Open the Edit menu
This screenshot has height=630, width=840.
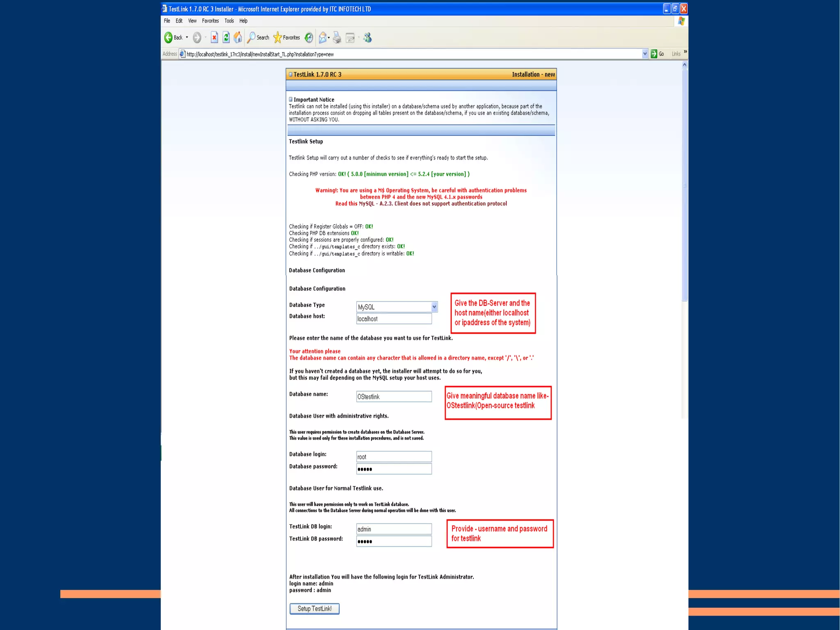click(x=179, y=21)
